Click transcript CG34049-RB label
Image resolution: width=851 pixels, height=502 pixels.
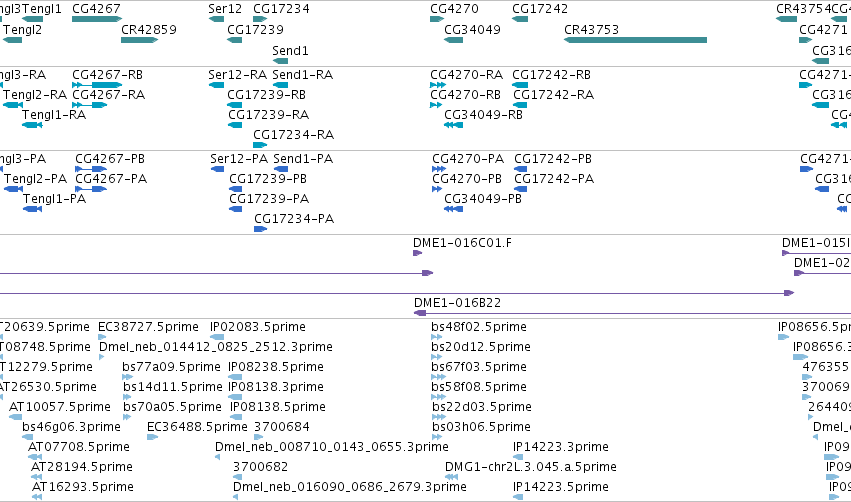click(484, 115)
